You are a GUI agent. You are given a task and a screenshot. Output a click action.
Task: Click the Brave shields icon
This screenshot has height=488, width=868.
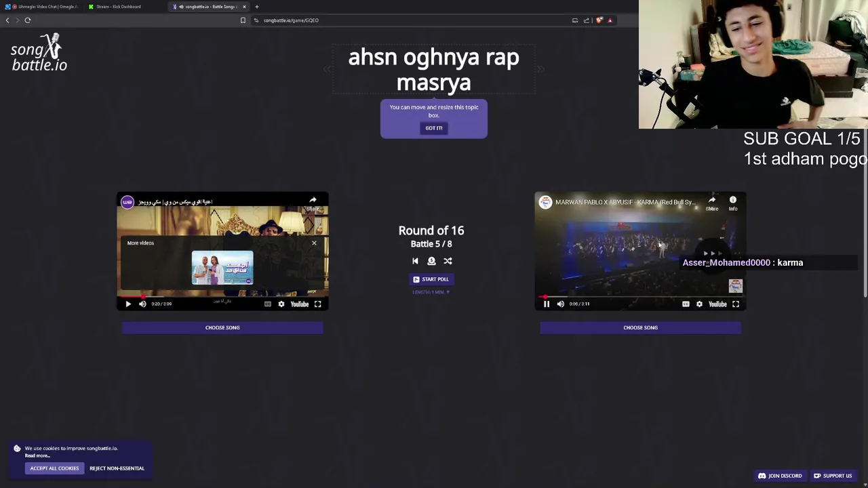599,20
